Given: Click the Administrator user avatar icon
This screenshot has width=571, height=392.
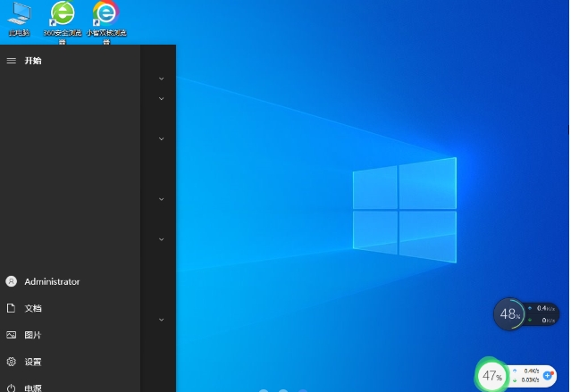Looking at the screenshot, I should pos(12,281).
